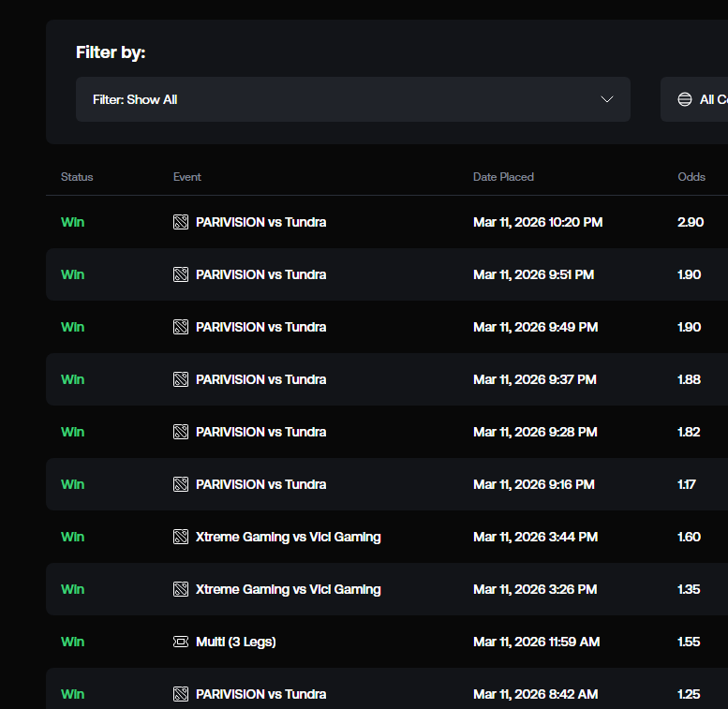
Task: Open PARIVISION vs Tundra bet placed 9:51 PM
Action: [x=260, y=274]
